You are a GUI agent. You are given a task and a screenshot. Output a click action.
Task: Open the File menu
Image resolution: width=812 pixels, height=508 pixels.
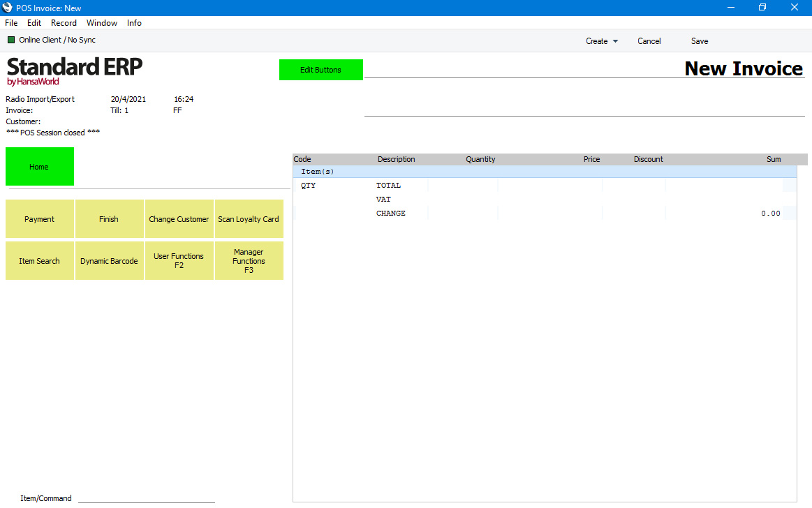11,23
